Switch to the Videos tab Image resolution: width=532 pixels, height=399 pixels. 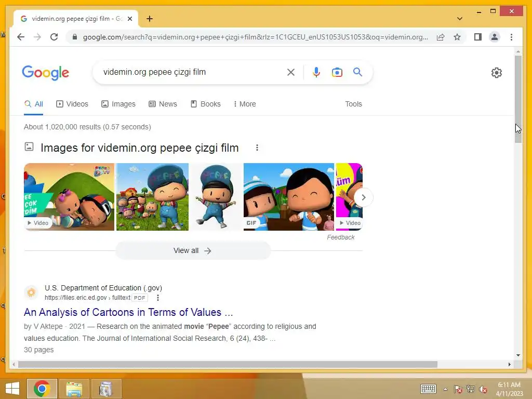pos(72,104)
